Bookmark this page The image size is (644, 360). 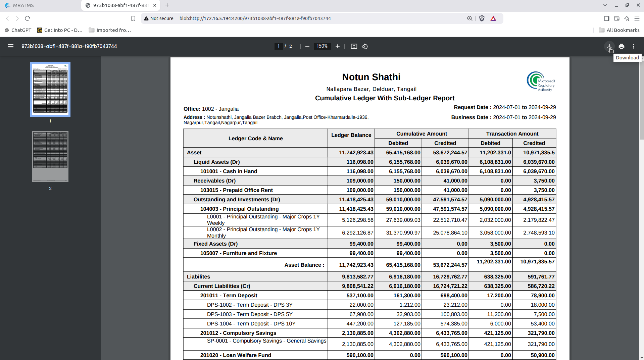pos(133,18)
